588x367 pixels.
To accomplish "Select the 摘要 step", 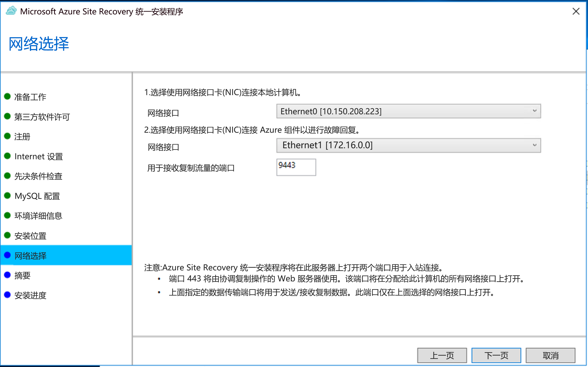I will [x=22, y=276].
